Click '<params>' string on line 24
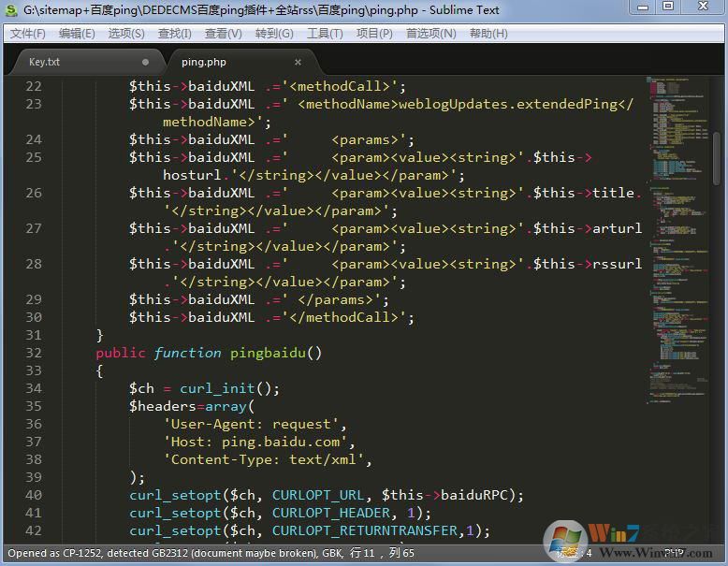 click(343, 139)
